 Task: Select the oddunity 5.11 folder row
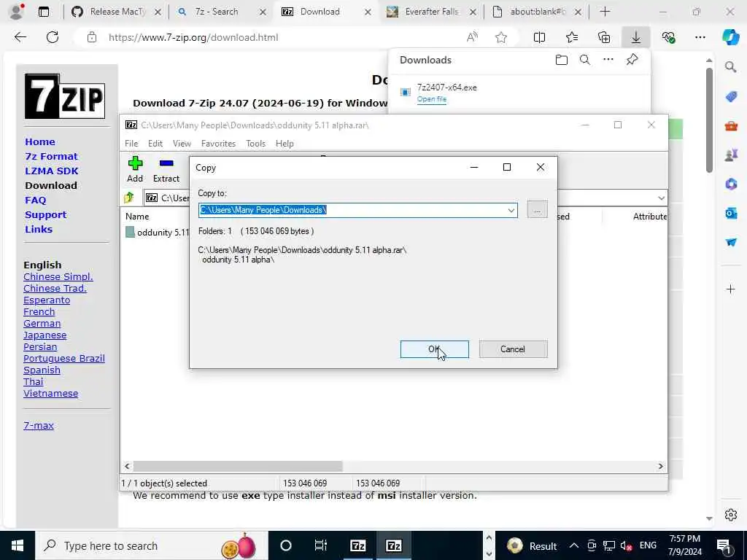click(x=158, y=233)
